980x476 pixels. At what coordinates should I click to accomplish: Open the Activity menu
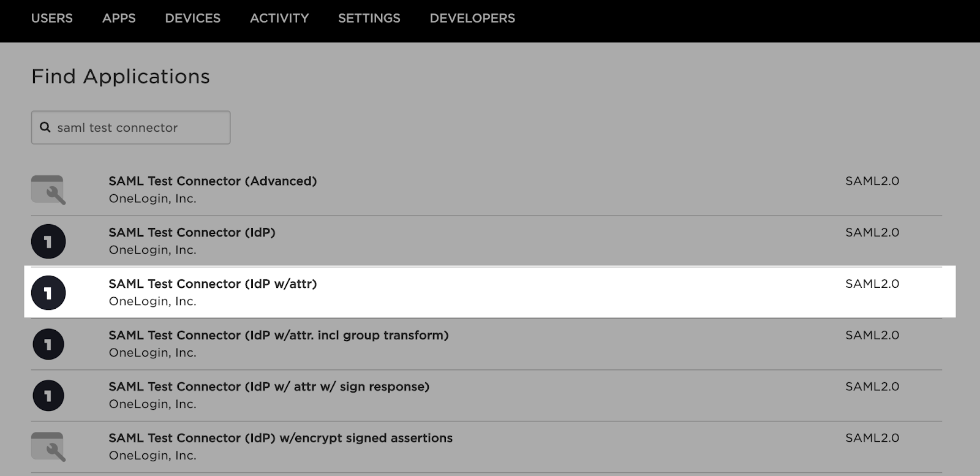[279, 18]
